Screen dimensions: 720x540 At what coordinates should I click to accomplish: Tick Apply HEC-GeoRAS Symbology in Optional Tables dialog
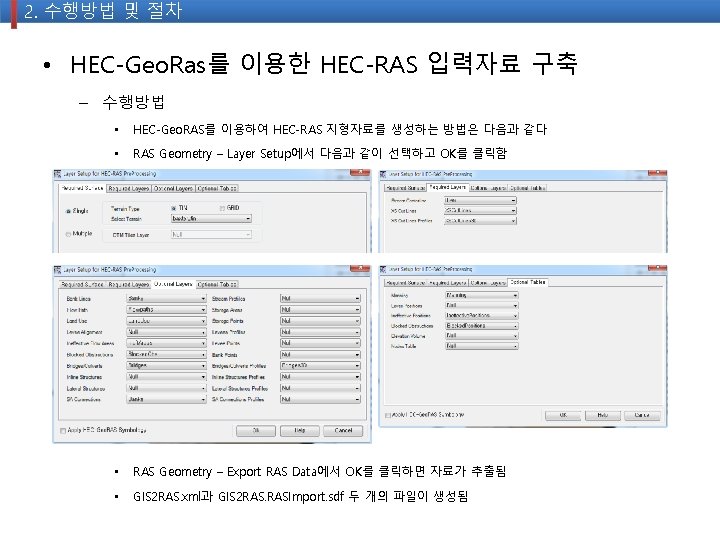tap(388, 415)
